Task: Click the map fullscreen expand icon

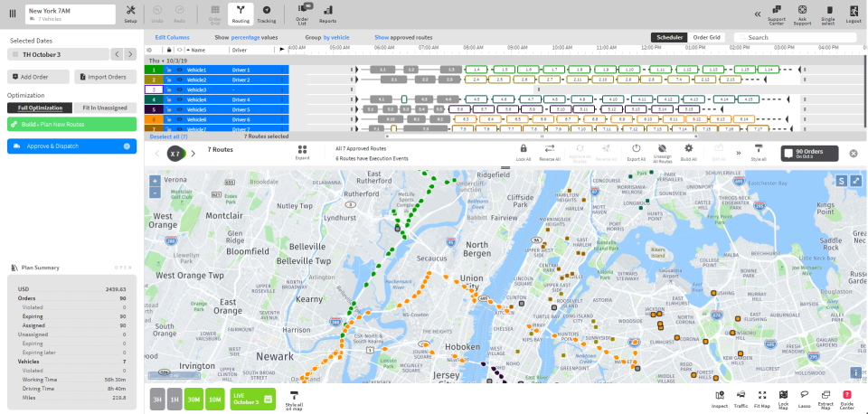Action: [856, 181]
